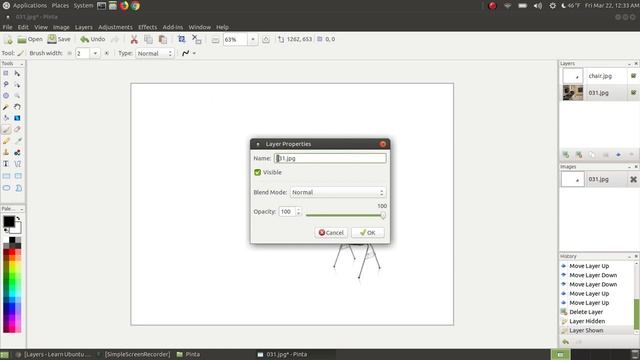Select the Pencil tool
The height and width of the screenshot is (360, 640).
pyautogui.click(x=6, y=141)
